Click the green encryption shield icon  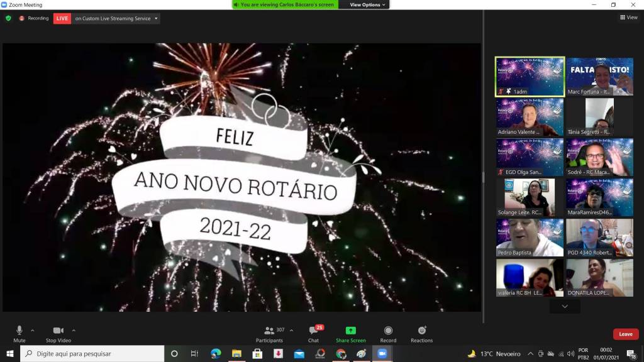tap(8, 18)
